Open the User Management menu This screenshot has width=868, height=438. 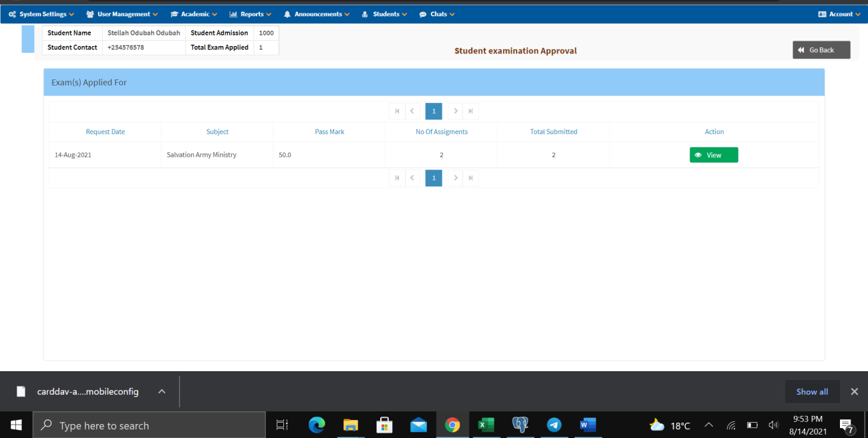pyautogui.click(x=122, y=14)
